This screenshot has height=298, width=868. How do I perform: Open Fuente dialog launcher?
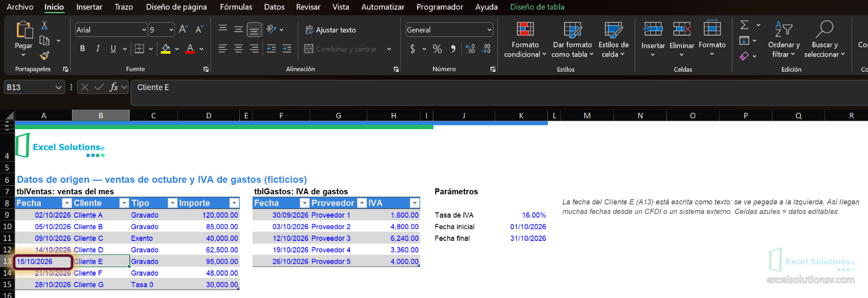[x=206, y=69]
